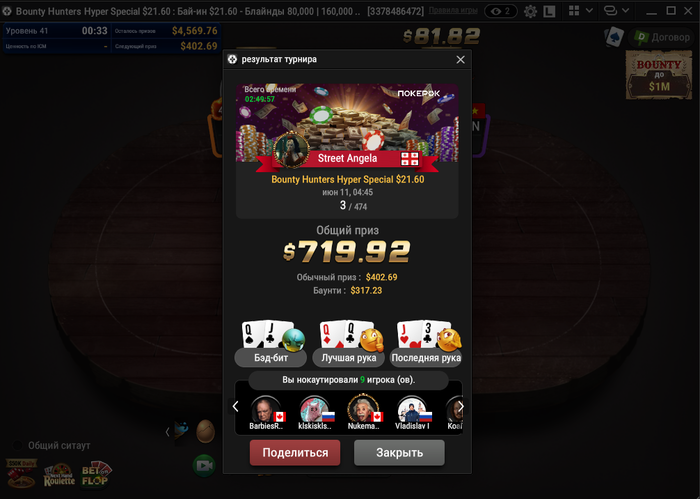The height and width of the screenshot is (499, 700).
Task: Expand the stacked tables view dropdown
Action: (x=617, y=11)
